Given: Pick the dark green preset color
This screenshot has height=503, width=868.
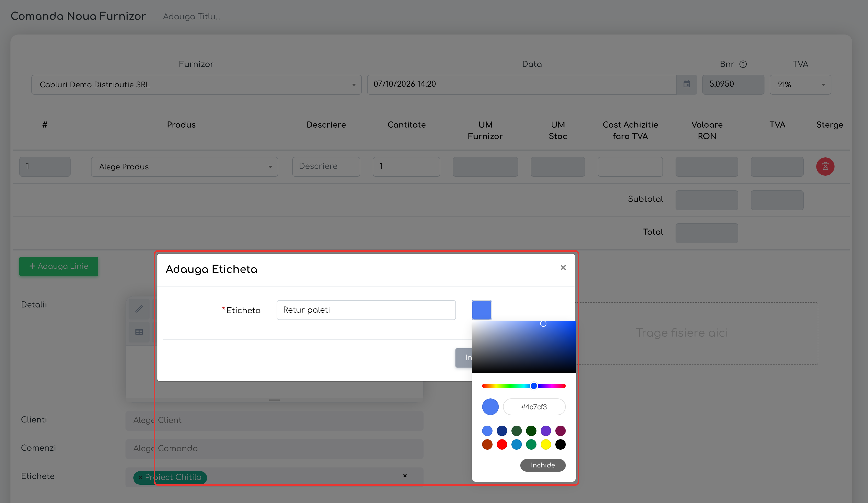Looking at the screenshot, I should pyautogui.click(x=531, y=431).
